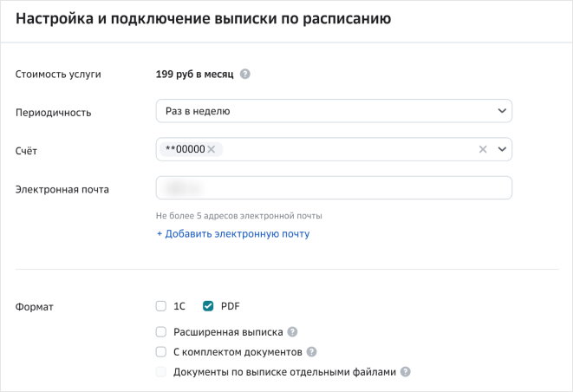
Task: Open the hint icon next to С комплектом документов
Action: coord(311,352)
